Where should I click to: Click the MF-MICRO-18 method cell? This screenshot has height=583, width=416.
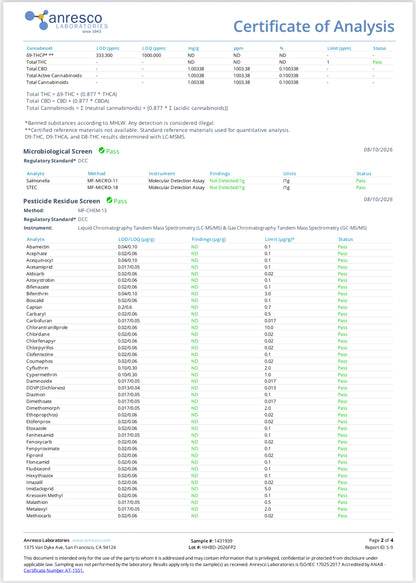point(103,187)
